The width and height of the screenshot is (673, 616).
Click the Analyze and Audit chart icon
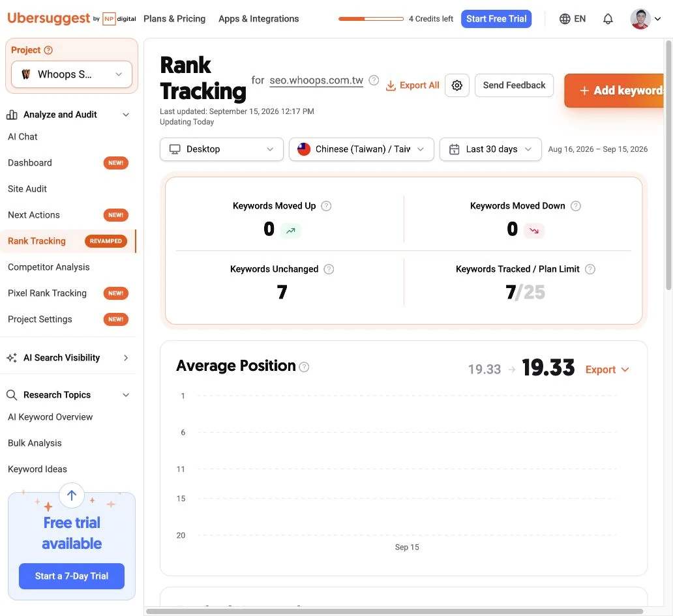pos(12,115)
